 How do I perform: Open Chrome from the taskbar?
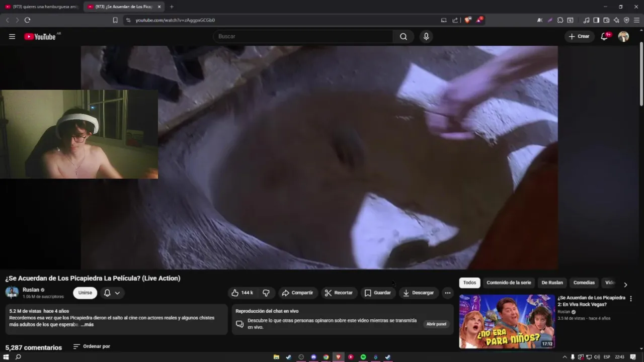pos(326,357)
